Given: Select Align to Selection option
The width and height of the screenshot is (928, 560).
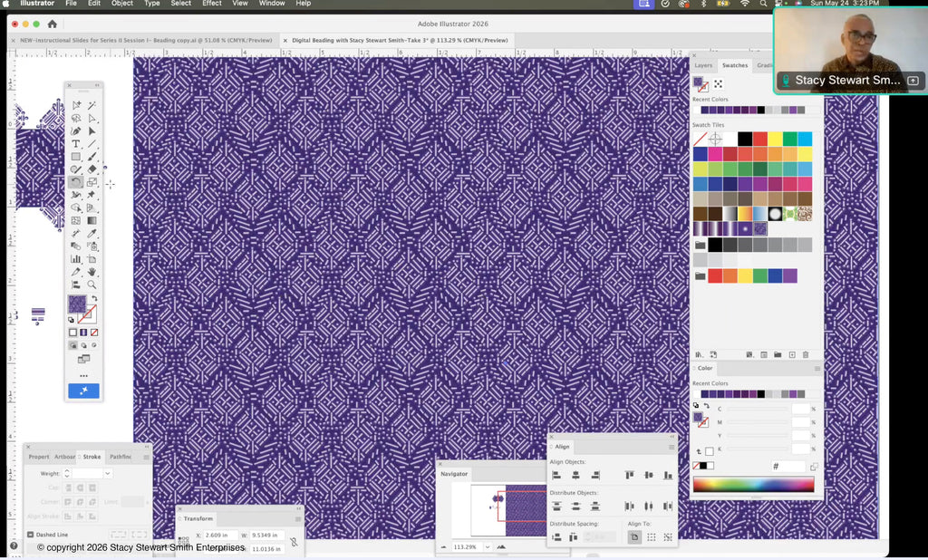Looking at the screenshot, I should coord(651,537).
